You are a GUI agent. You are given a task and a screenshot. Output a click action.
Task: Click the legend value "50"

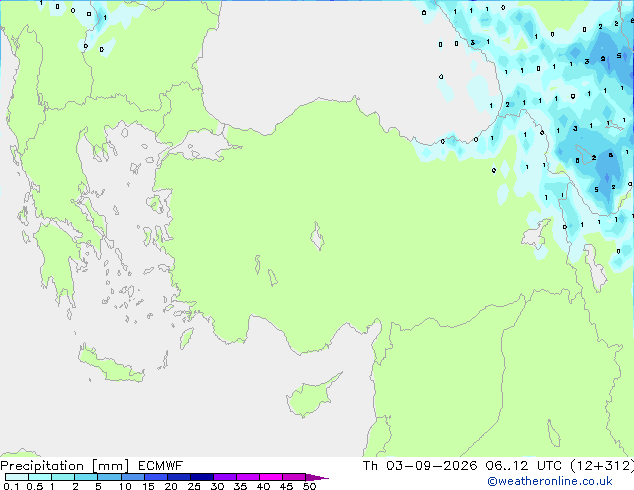click(x=309, y=486)
